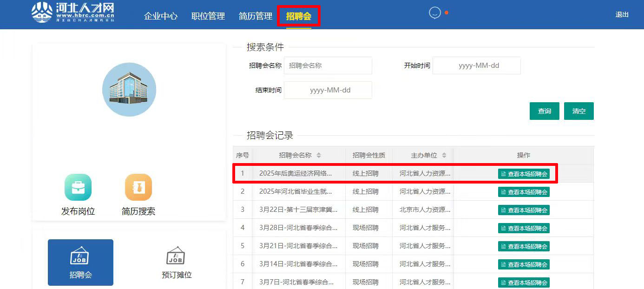Image resolution: width=644 pixels, height=289 pixels.
Task: Select the 招聘会 job sign tile
Action: tap(80, 262)
